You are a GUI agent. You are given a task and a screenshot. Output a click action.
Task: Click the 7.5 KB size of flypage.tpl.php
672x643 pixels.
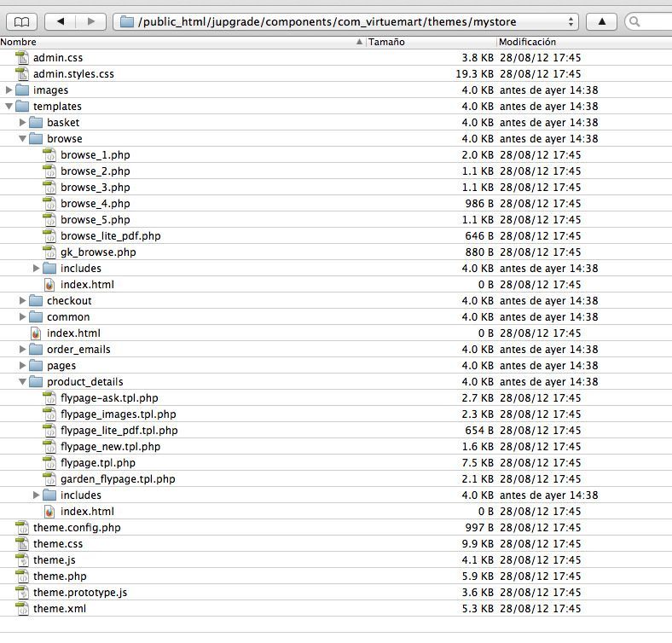(x=478, y=463)
